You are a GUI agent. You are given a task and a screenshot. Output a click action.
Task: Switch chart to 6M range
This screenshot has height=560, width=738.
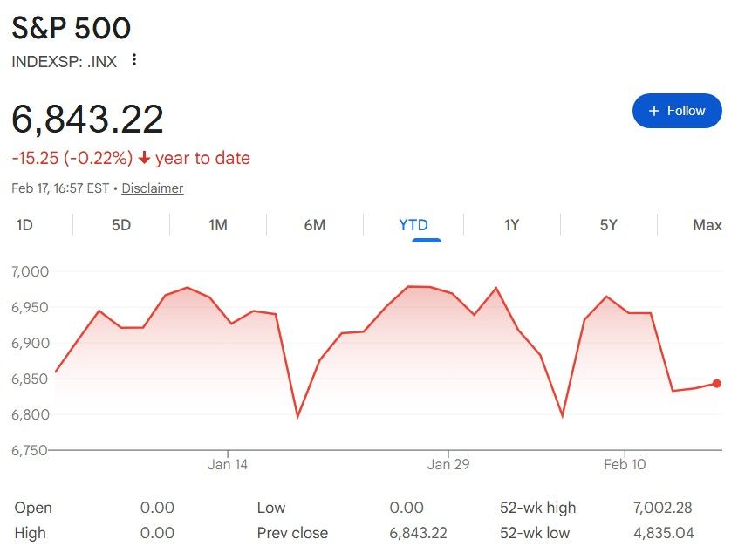[315, 225]
